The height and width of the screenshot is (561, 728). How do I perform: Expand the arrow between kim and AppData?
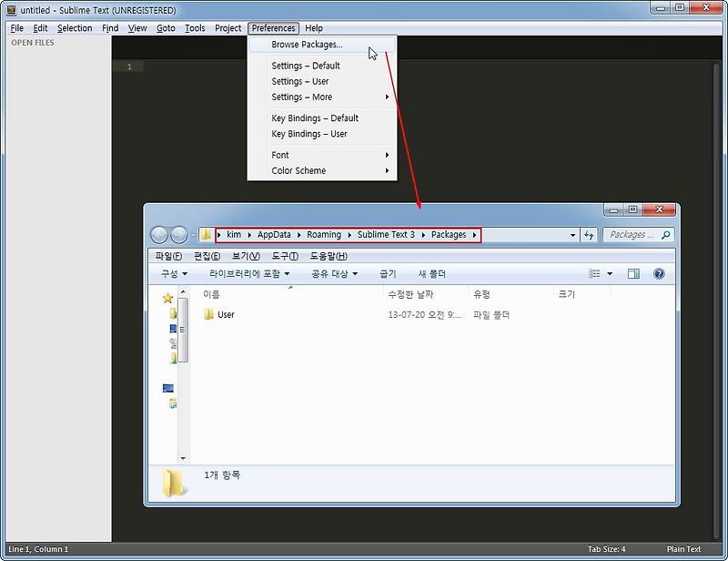click(x=249, y=235)
